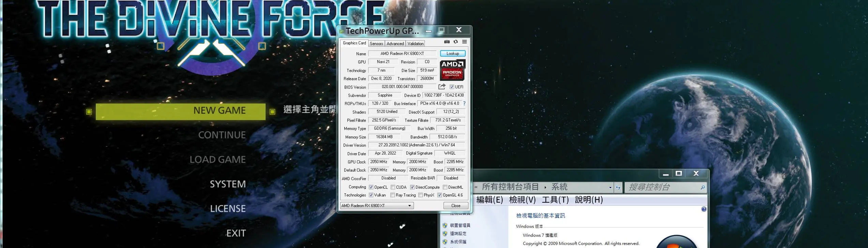Click the Control Panel help icon
This screenshot has width=868, height=248.
tap(704, 209)
